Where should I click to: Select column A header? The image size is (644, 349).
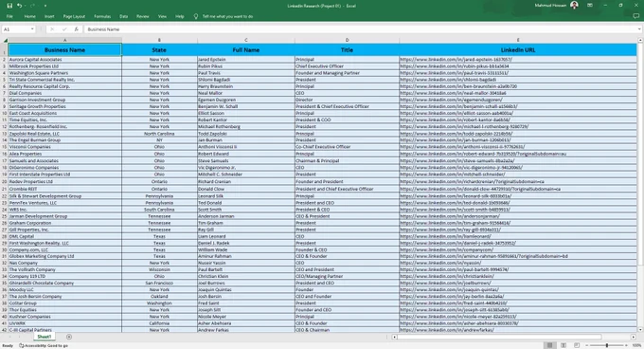(x=65, y=40)
